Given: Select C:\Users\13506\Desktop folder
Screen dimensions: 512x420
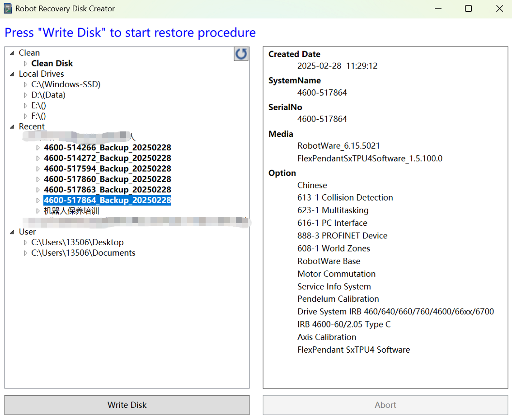Looking at the screenshot, I should 77,243.
